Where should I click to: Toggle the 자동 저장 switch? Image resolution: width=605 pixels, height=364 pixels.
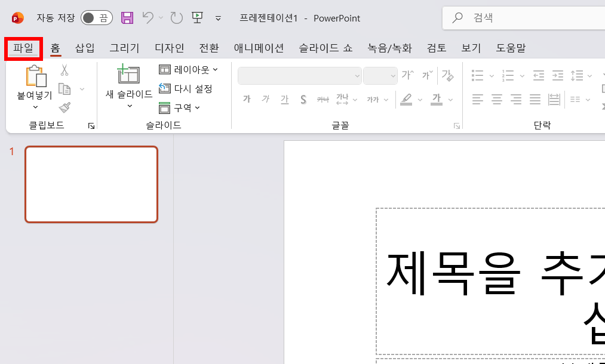(x=97, y=18)
